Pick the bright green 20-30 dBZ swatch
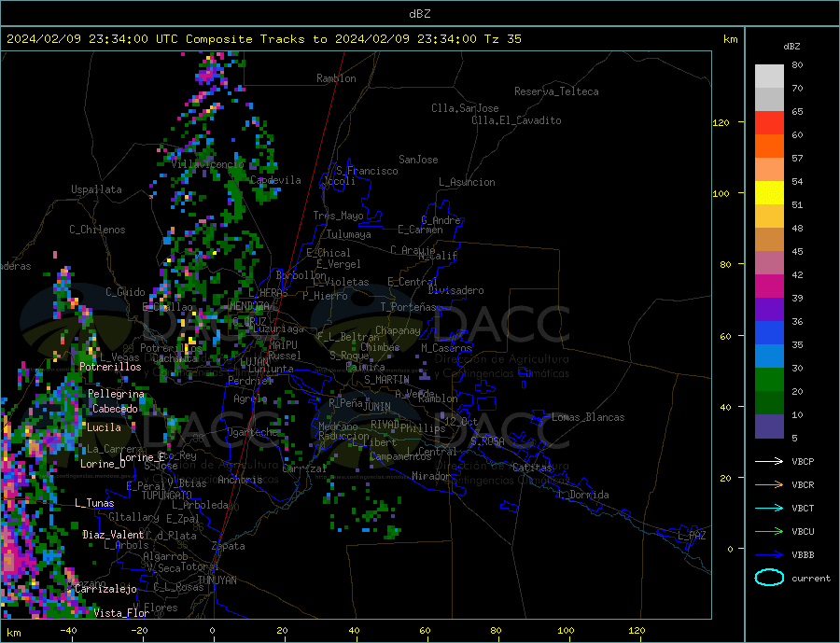The width and height of the screenshot is (840, 643). click(x=769, y=380)
